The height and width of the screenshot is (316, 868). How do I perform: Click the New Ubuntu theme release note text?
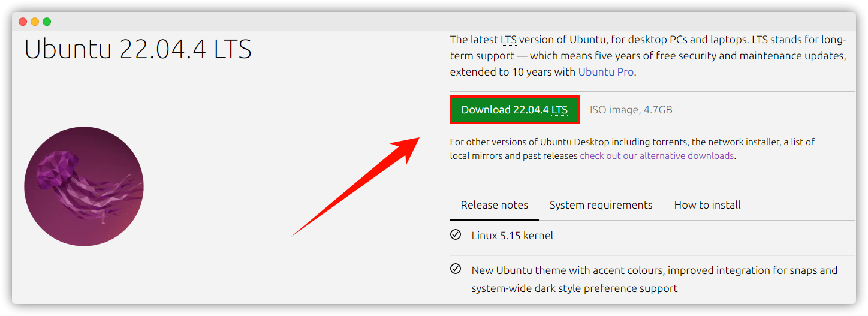(x=654, y=279)
